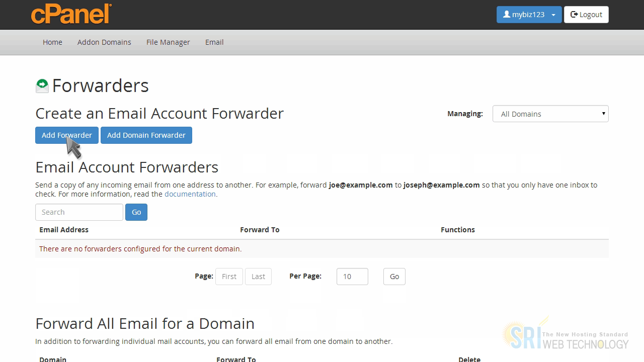Viewport: 644px width, 362px height.
Task: Log out with the Logout button
Action: [x=586, y=15]
